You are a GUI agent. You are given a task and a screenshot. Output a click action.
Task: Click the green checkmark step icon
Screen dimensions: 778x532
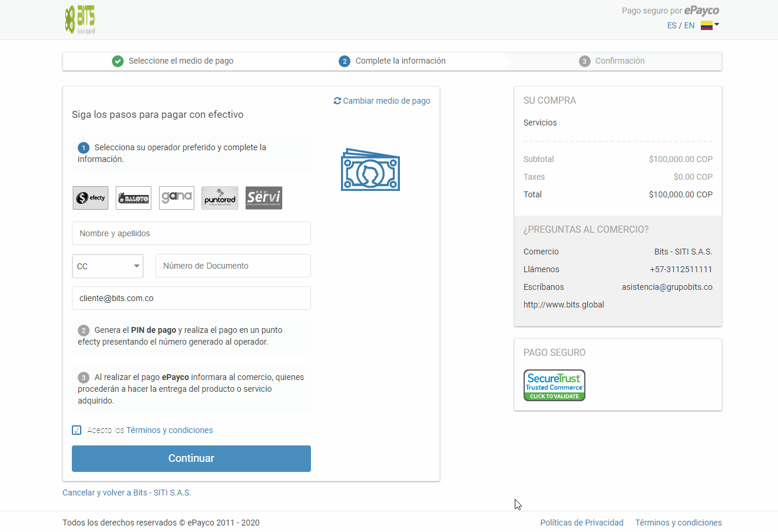(118, 61)
